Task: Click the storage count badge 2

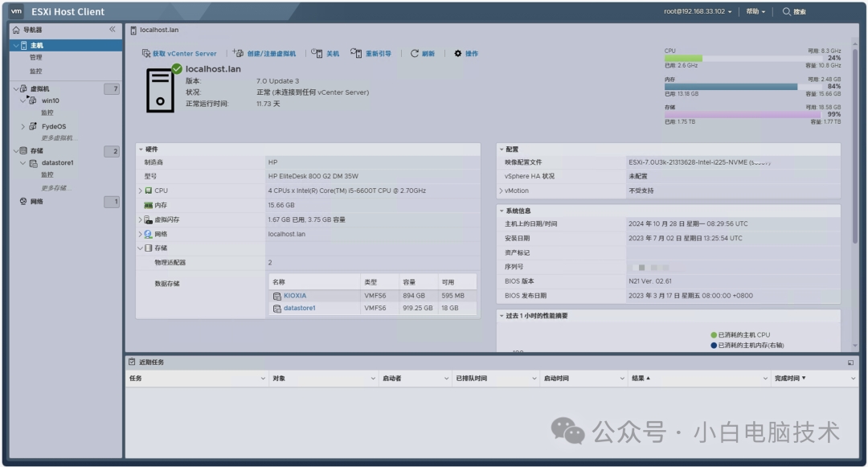Action: pyautogui.click(x=112, y=151)
